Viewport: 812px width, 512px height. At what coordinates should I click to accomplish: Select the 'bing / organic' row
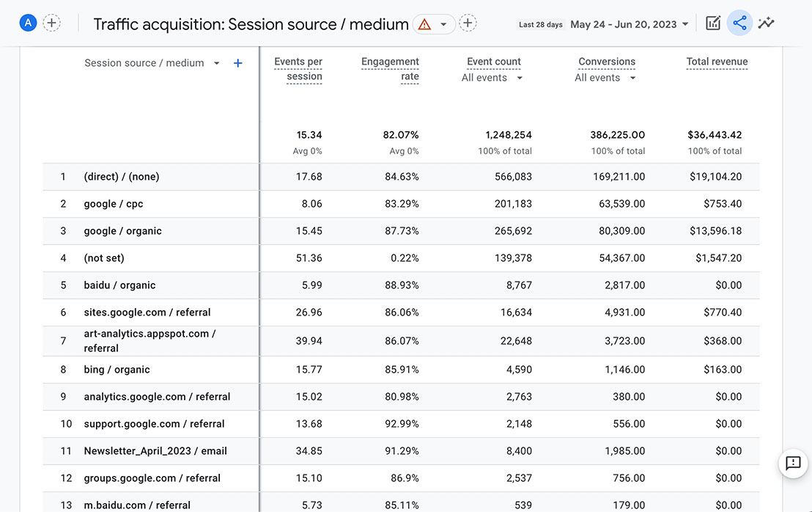(x=401, y=370)
